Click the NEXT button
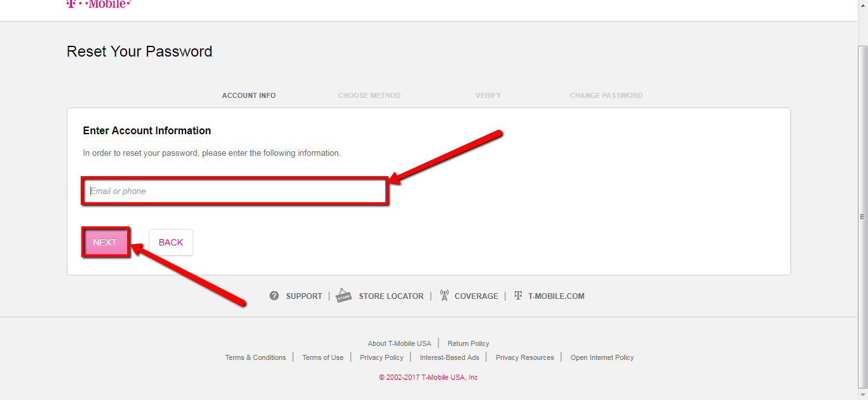 click(x=105, y=242)
